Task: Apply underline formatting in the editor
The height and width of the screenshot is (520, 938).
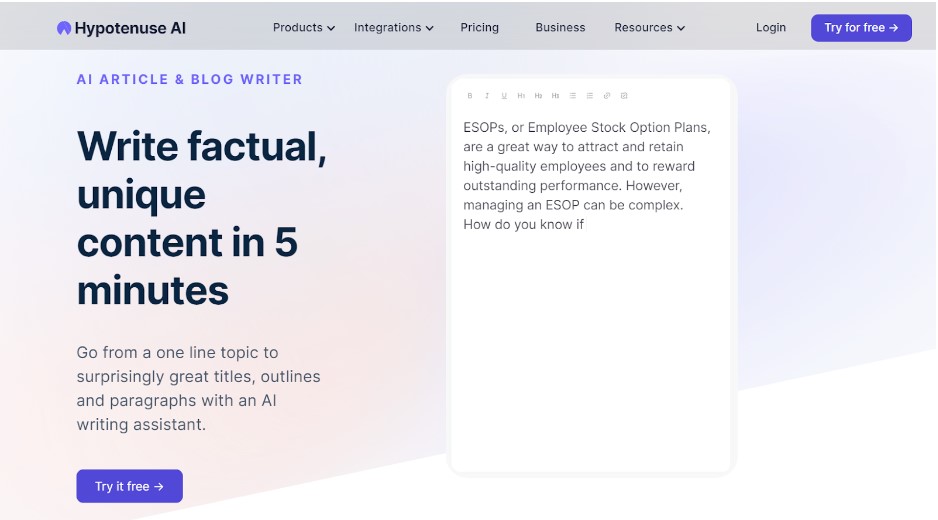Action: pyautogui.click(x=504, y=96)
